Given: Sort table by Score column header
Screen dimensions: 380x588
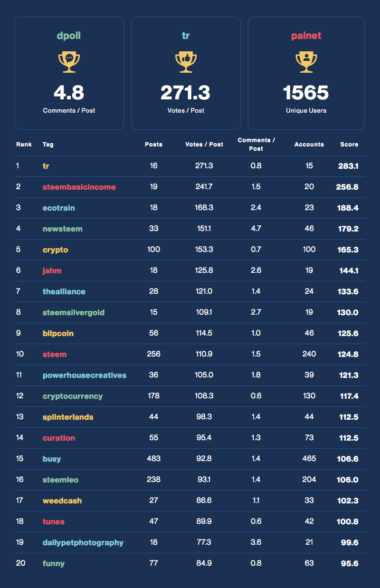Looking at the screenshot, I should click(349, 145).
